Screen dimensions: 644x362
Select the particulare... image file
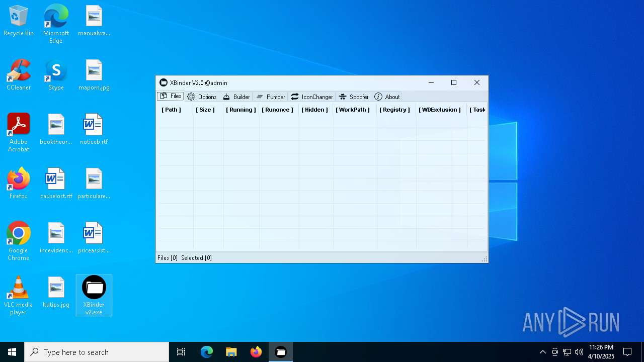pyautogui.click(x=94, y=184)
